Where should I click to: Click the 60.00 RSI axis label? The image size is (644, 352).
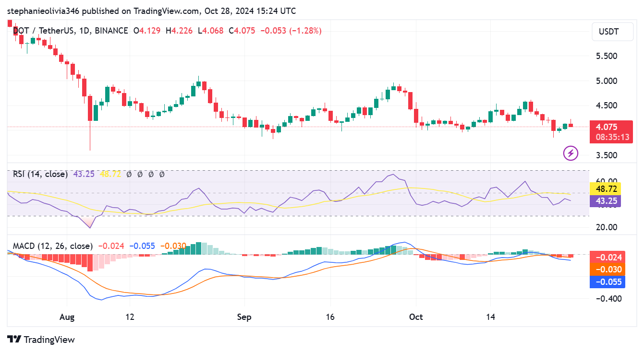click(x=606, y=181)
